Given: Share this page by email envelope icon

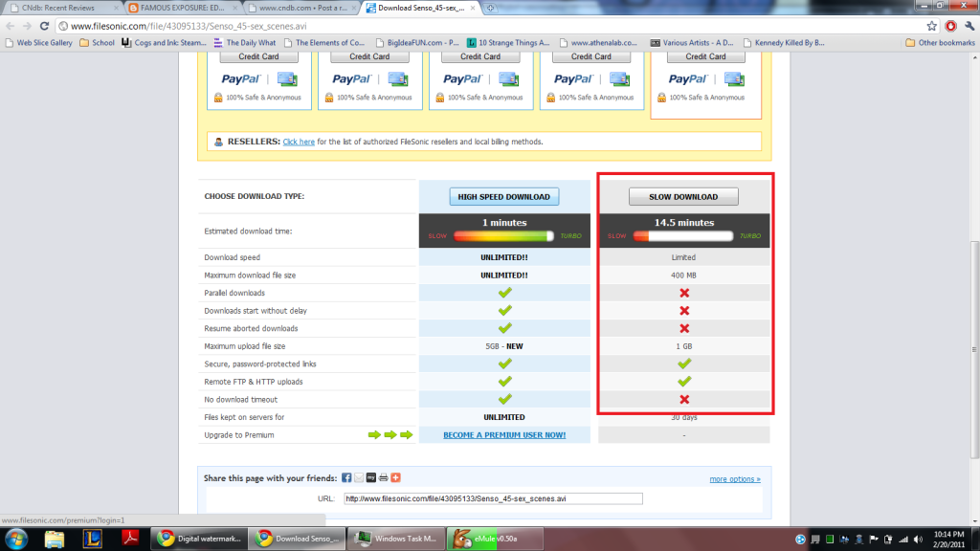Looking at the screenshot, I should pos(359,478).
